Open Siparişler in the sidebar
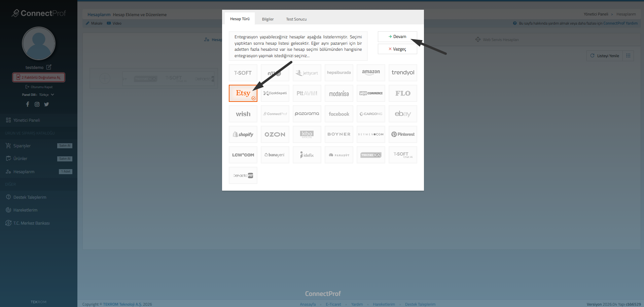This screenshot has width=644, height=307. click(x=22, y=146)
